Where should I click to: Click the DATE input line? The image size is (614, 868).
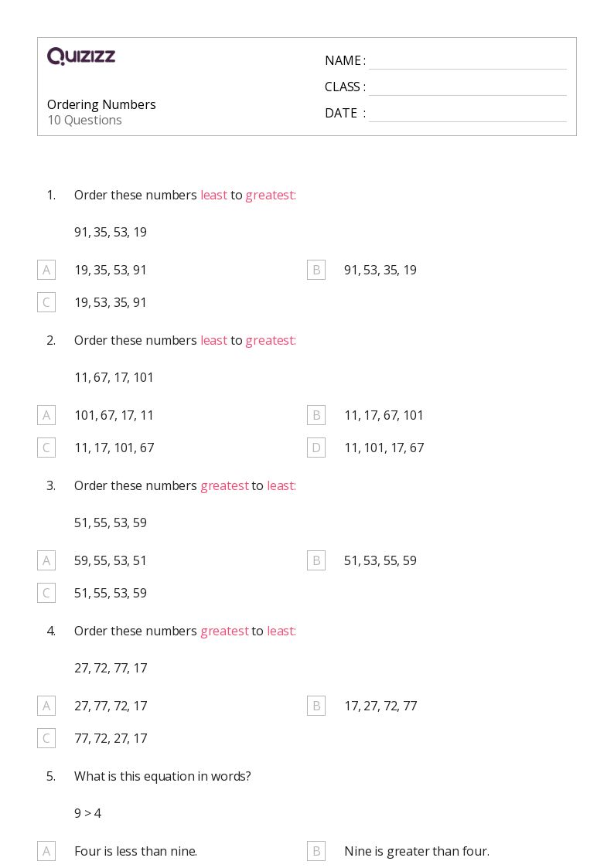click(467, 114)
